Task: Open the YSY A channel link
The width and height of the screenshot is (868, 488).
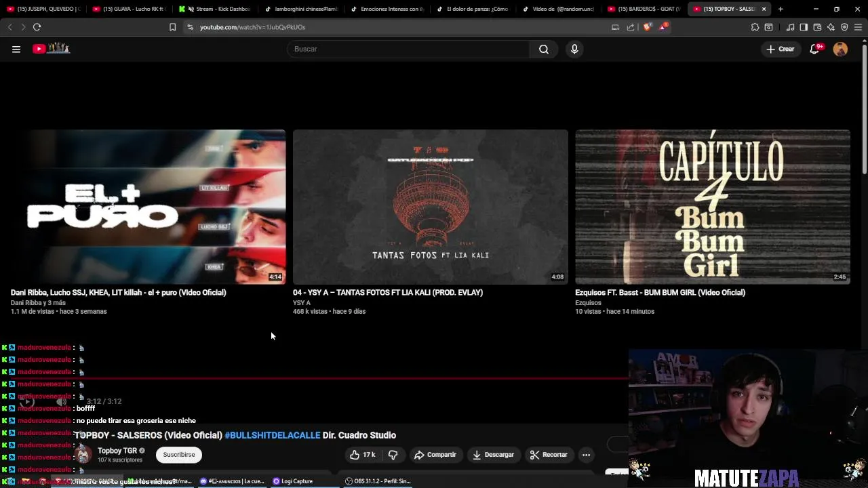Action: click(x=302, y=303)
